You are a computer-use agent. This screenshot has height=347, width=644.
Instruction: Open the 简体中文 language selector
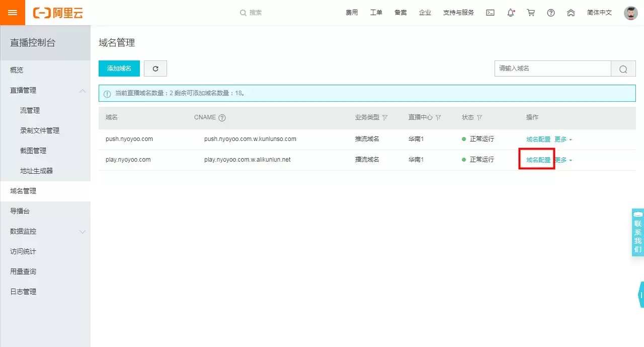599,13
